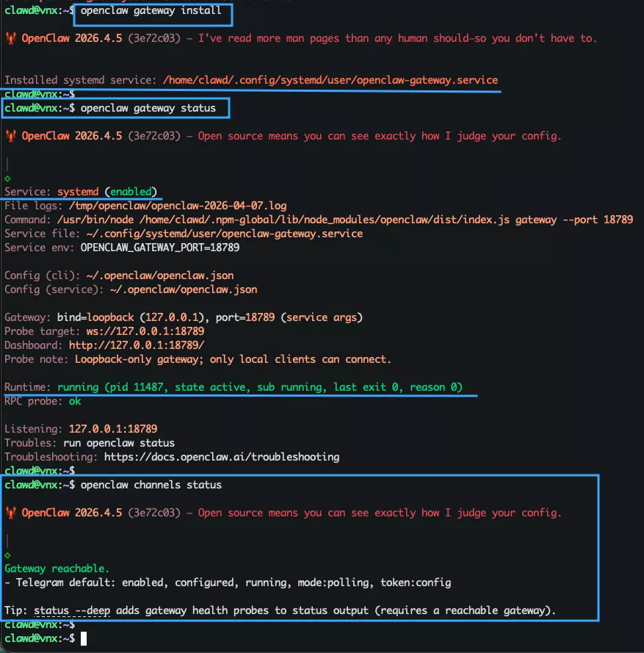Click the green diamond above Gateway reachable
This screenshot has width=644, height=653.
[7, 555]
